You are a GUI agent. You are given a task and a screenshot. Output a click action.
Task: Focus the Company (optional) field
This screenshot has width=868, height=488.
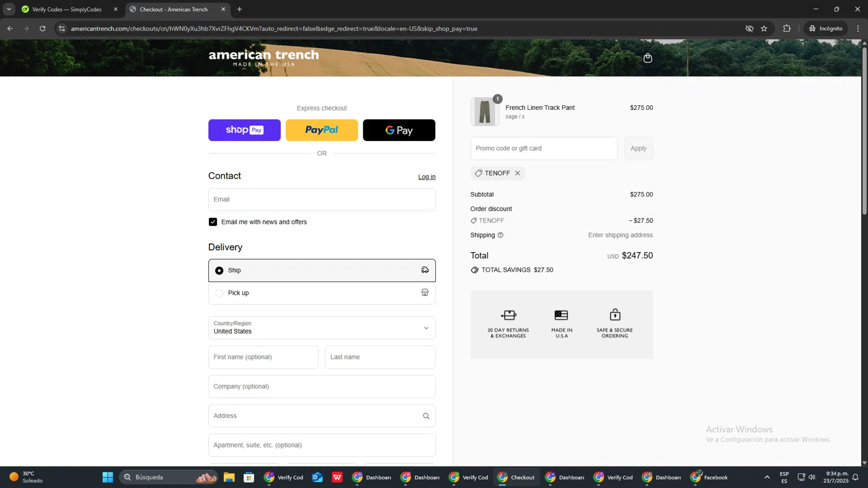(x=322, y=387)
